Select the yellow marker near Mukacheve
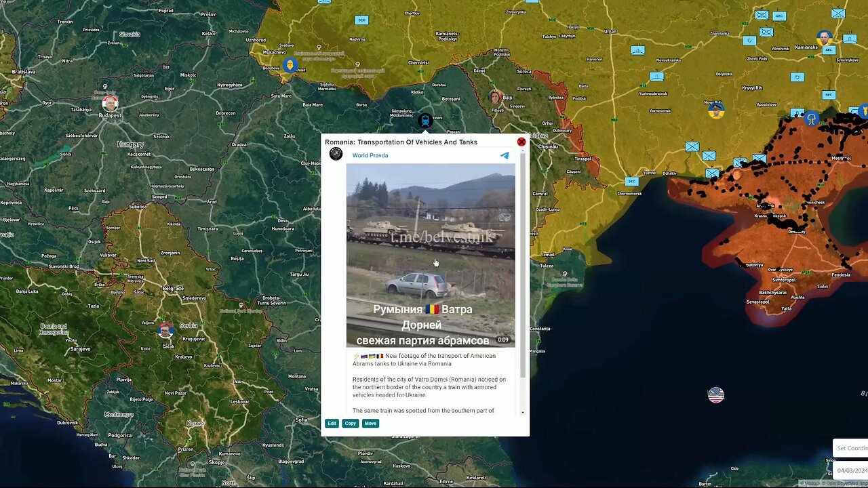Viewport: 868px width, 488px height. [x=290, y=65]
